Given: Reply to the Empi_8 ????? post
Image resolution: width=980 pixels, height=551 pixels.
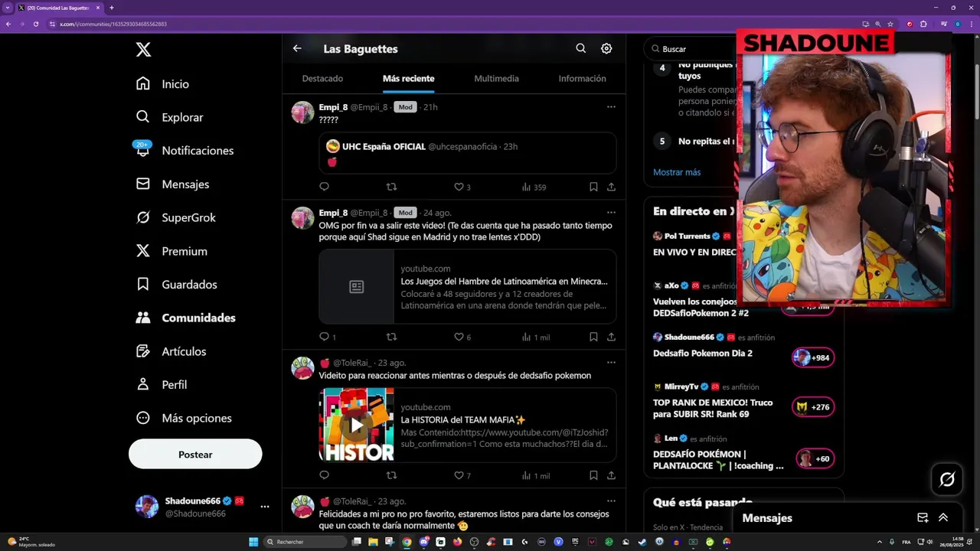Looking at the screenshot, I should pos(324,187).
